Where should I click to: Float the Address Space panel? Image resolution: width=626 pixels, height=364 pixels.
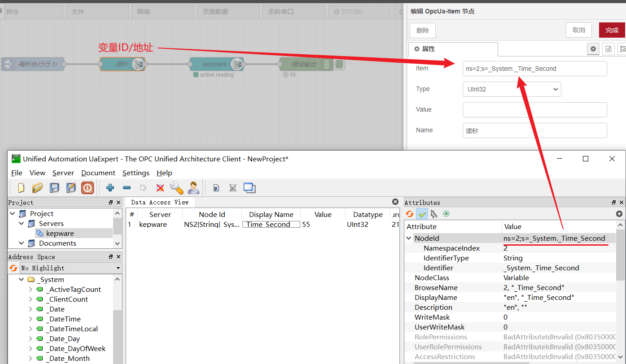click(x=111, y=257)
